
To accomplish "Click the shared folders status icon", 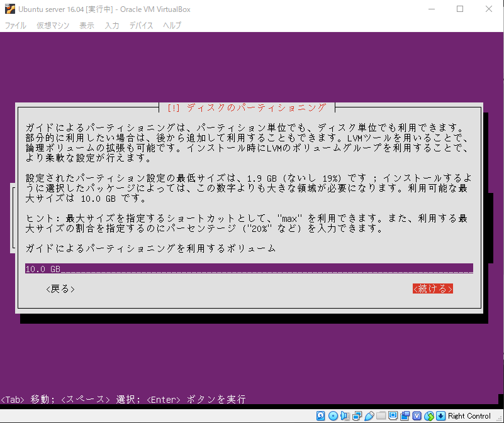I will tap(381, 416).
